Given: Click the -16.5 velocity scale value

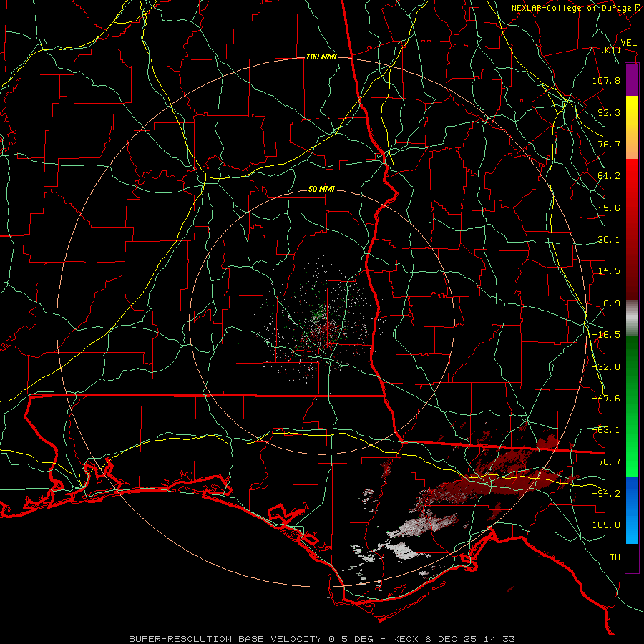Looking at the screenshot, I should coord(606,335).
